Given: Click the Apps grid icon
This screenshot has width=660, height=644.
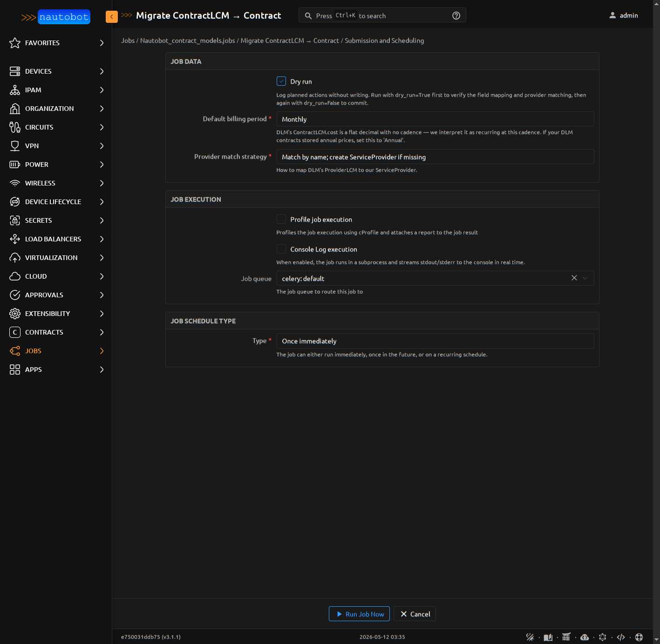Looking at the screenshot, I should (x=15, y=370).
